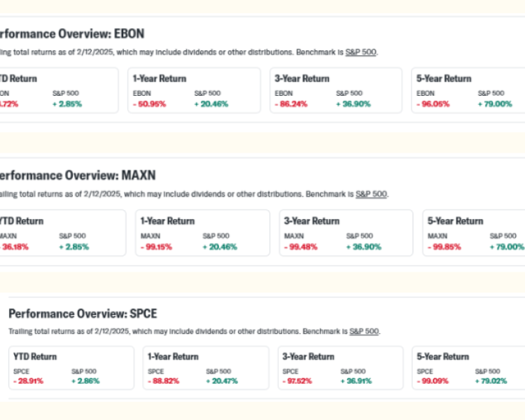
Task: Select the EBON 1-Year Return card title
Action: 160,78
